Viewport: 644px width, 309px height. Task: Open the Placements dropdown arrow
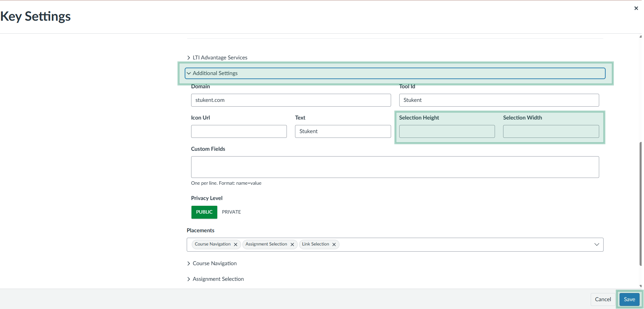pos(596,244)
